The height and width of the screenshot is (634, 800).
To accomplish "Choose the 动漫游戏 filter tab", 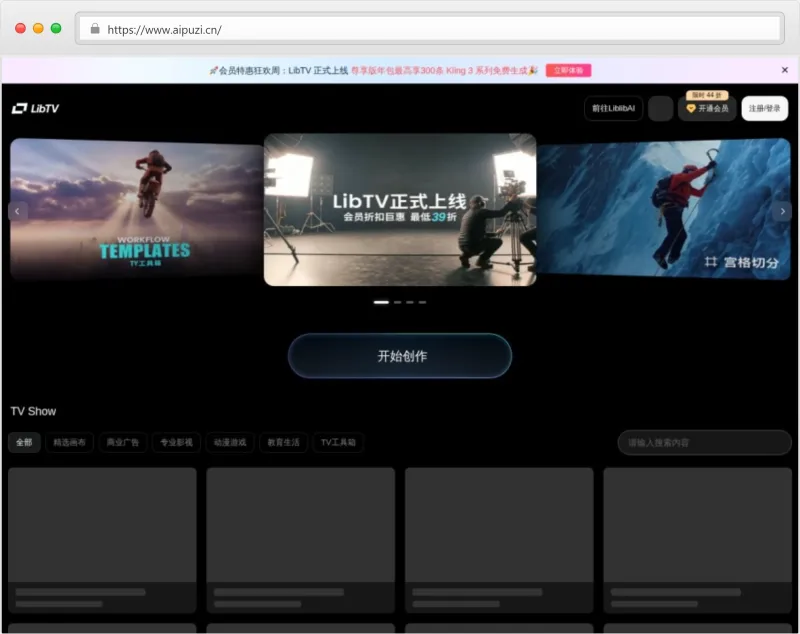I will 229,442.
